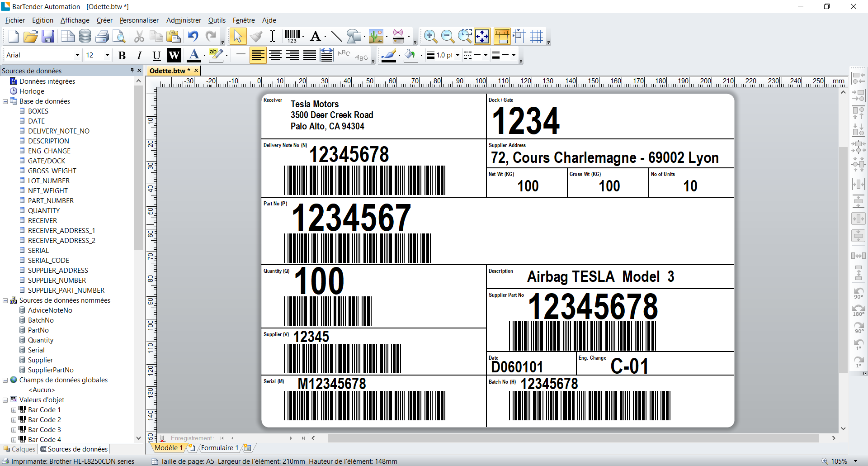The width and height of the screenshot is (868, 466).
Task: Switch to the Calques panel tab
Action: [x=19, y=449]
